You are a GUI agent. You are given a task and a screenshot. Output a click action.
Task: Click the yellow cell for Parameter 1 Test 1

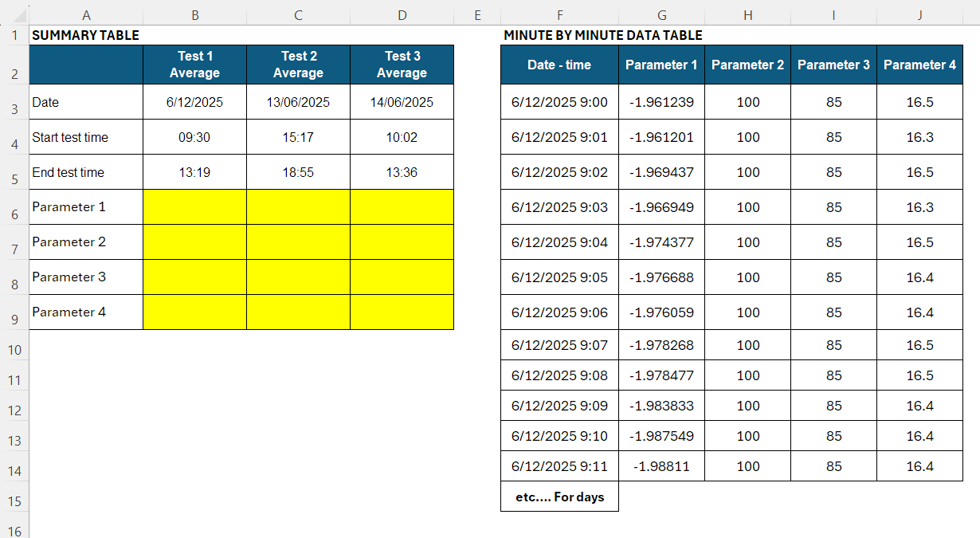(194, 206)
